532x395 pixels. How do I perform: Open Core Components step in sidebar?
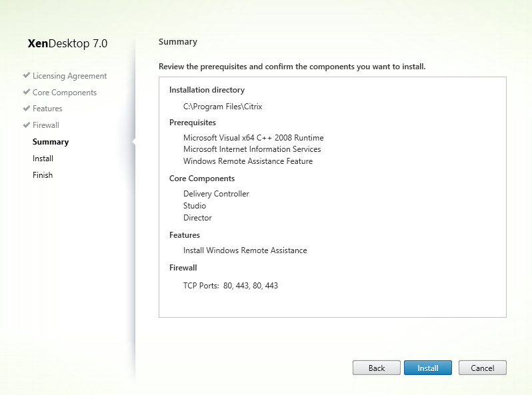coord(64,93)
